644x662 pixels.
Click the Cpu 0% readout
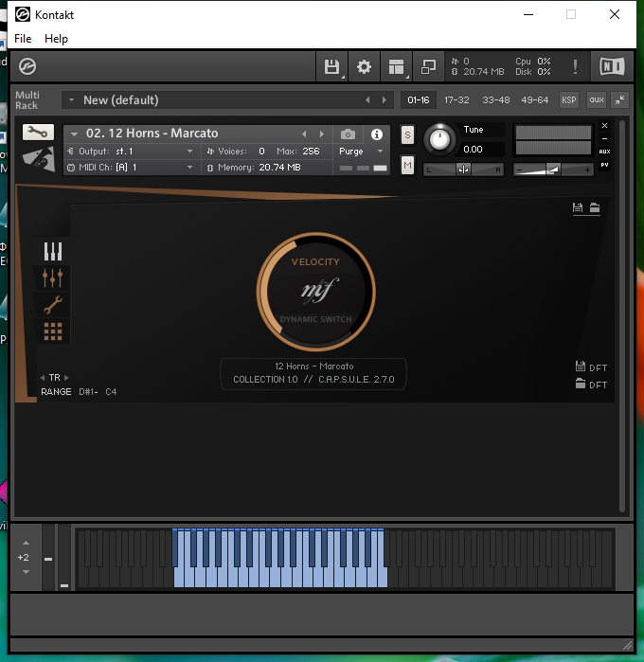coord(532,62)
